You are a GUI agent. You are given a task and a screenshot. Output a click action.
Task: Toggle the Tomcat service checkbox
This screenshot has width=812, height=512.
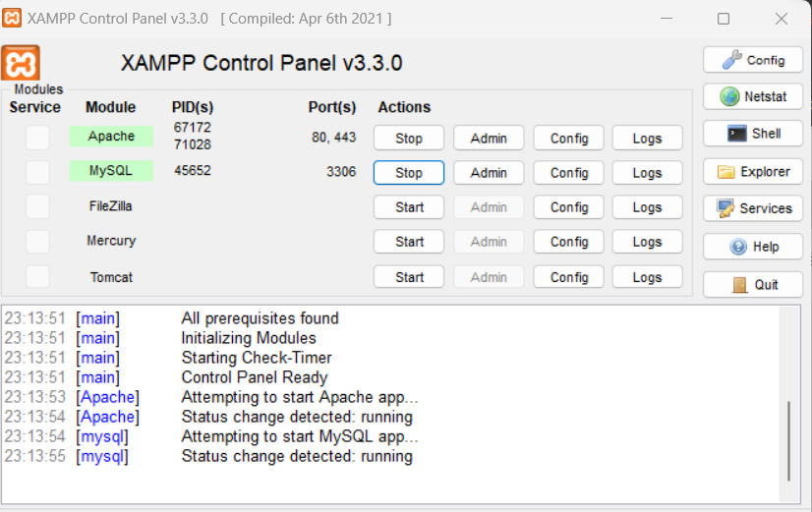[x=37, y=276]
